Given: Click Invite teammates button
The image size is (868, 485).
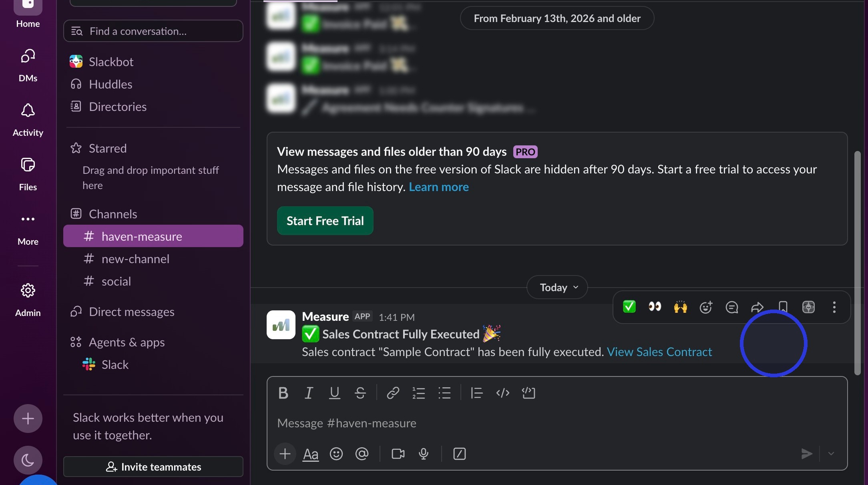Looking at the screenshot, I should point(153,467).
